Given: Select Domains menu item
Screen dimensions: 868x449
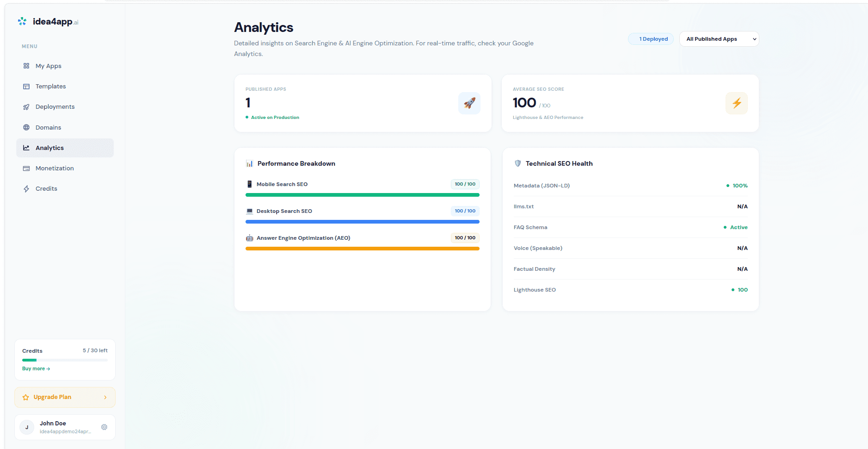Looking at the screenshot, I should pos(65,127).
